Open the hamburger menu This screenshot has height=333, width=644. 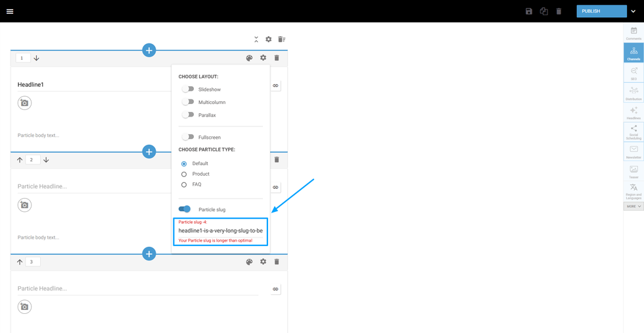10,11
